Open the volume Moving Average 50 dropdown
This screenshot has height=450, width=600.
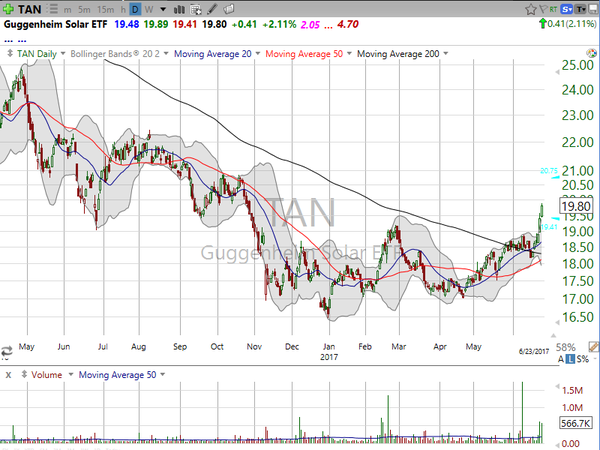pyautogui.click(x=163, y=374)
